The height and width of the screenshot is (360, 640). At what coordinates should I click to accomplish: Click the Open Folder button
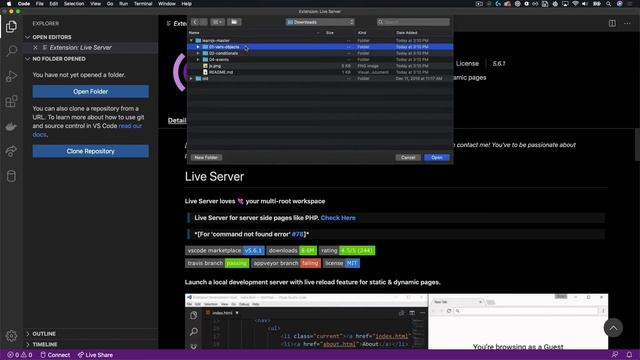(91, 91)
